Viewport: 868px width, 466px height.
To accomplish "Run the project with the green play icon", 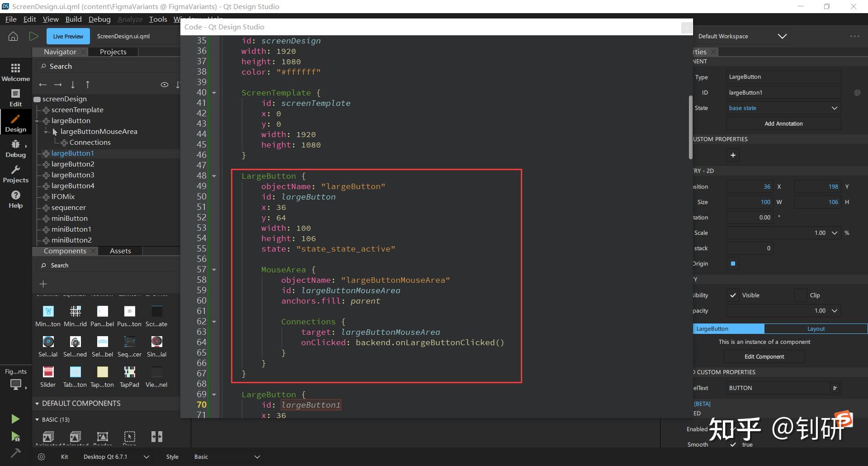I will click(15, 418).
